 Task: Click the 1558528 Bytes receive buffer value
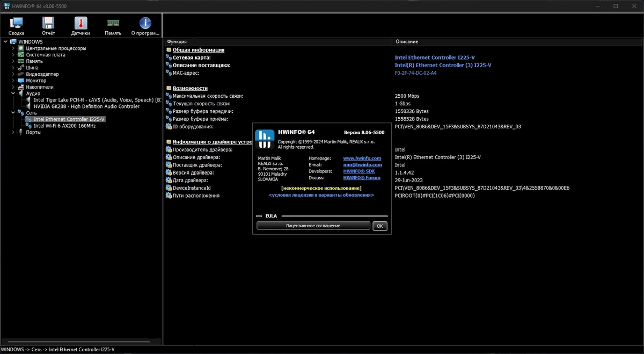(x=412, y=119)
